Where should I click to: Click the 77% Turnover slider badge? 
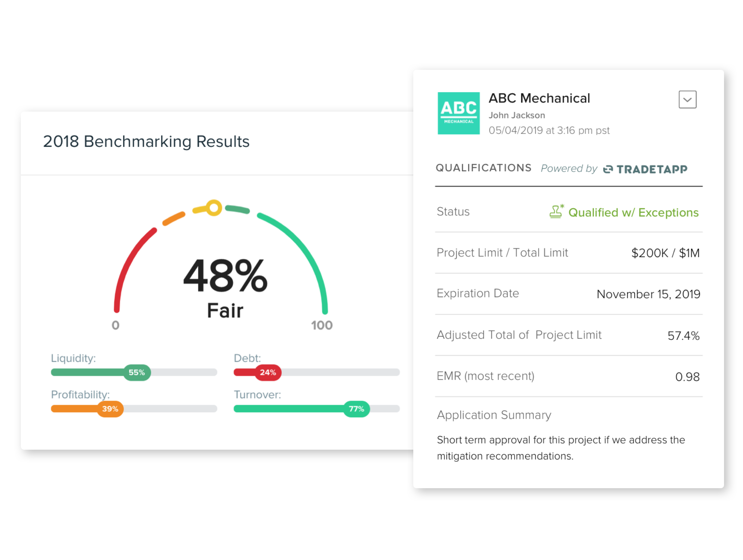[356, 409]
